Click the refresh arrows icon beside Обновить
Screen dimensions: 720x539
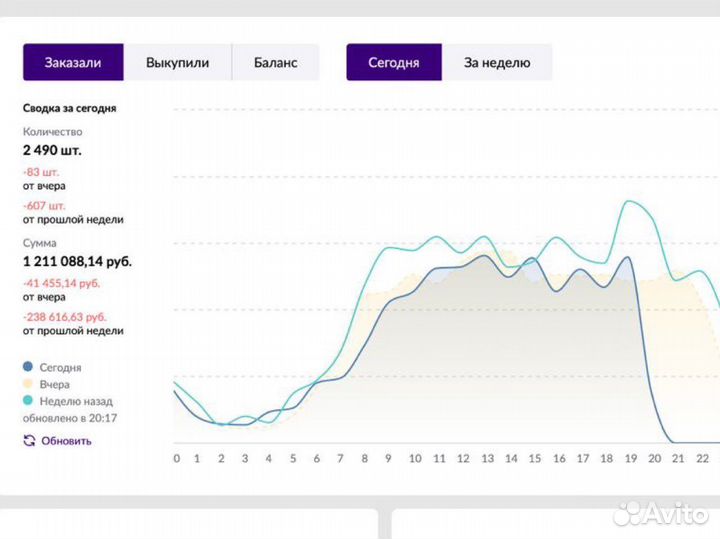click(x=29, y=440)
